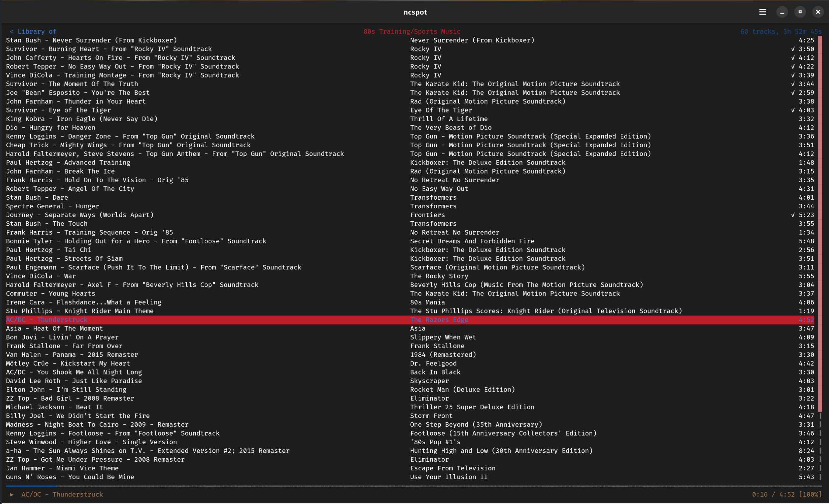Go back via the '< Library of' link

click(x=33, y=31)
